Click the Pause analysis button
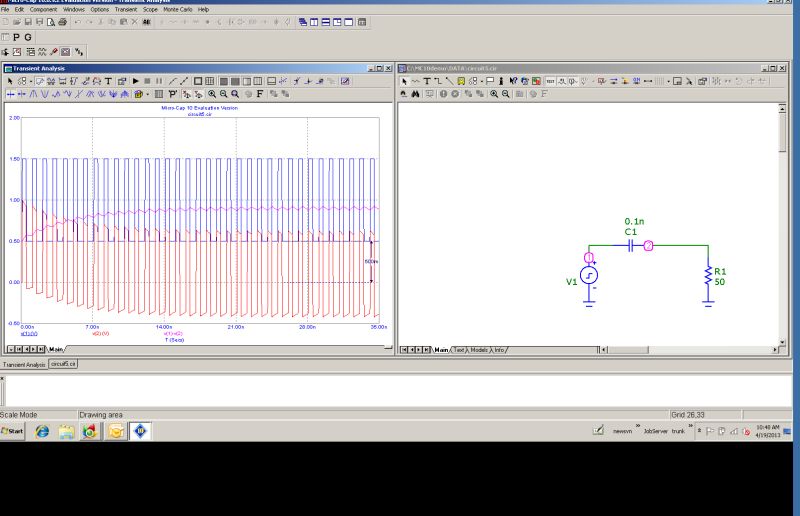This screenshot has width=800, height=516. pyautogui.click(x=159, y=81)
